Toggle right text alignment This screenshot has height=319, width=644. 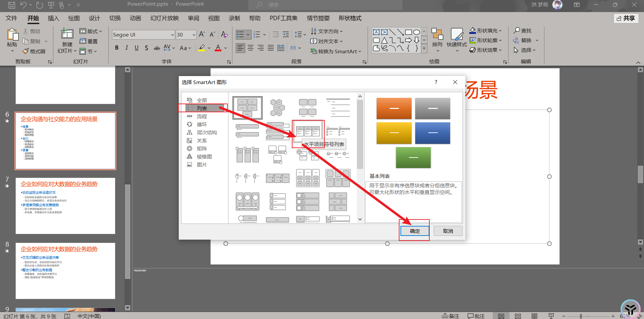point(261,48)
